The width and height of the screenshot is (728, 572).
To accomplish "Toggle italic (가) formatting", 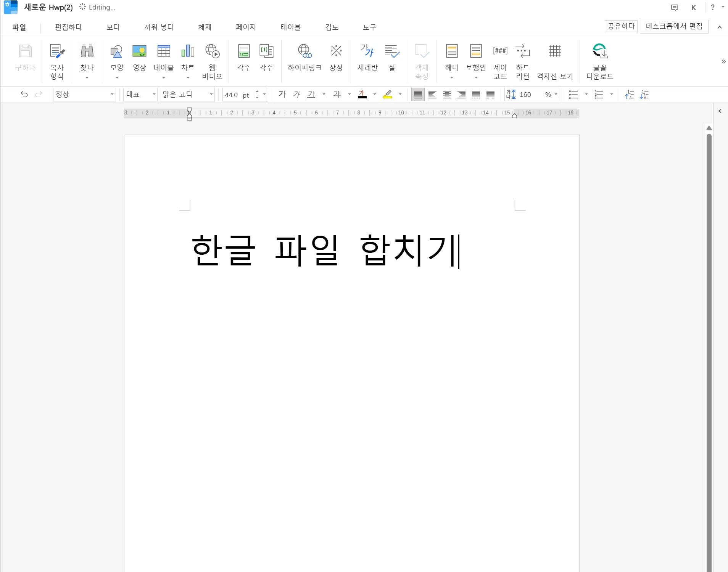I will (296, 94).
